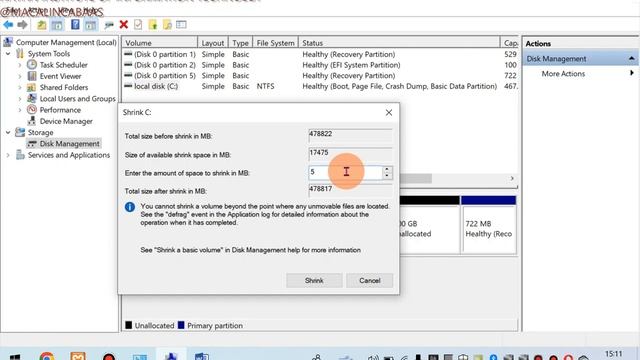Select the Shared Folders icon in tree
This screenshot has width=640, height=360.
tap(32, 87)
